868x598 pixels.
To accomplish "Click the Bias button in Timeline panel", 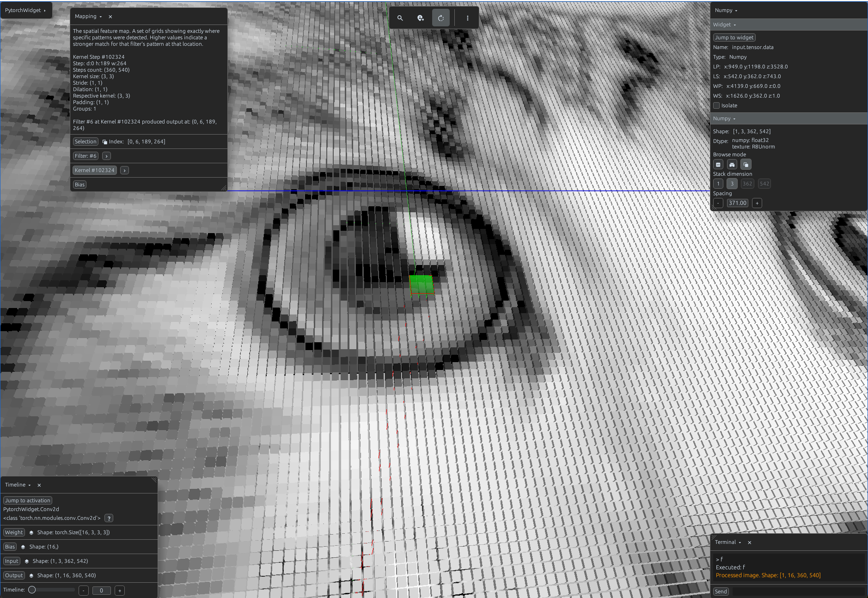I will [10, 547].
